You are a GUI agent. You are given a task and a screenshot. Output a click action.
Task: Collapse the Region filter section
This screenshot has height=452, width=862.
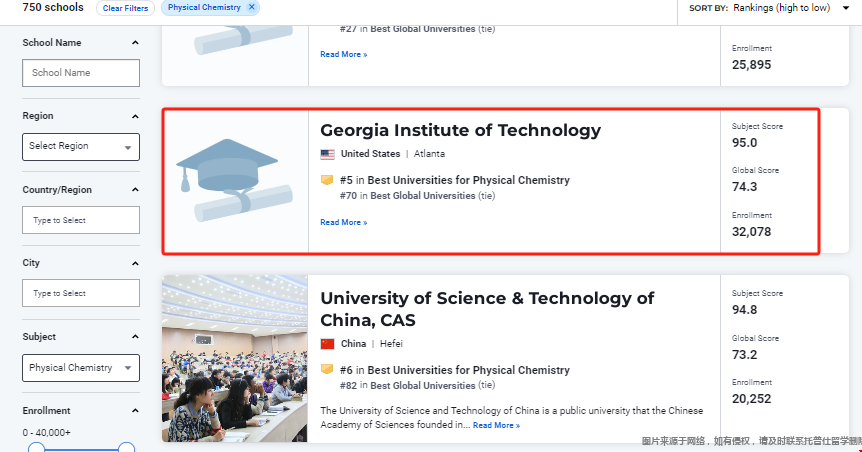(135, 116)
